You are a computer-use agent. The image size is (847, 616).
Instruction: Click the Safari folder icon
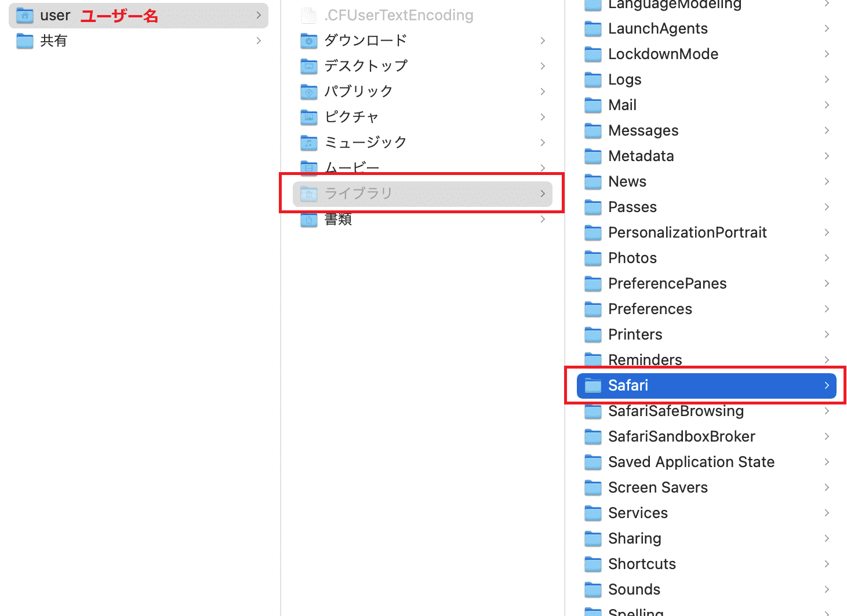click(593, 386)
